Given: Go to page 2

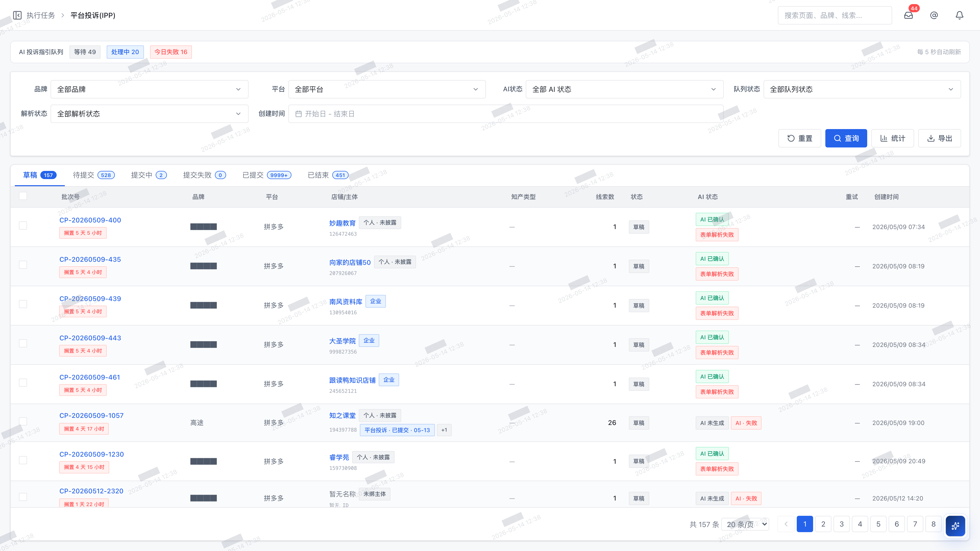Looking at the screenshot, I should point(823,524).
